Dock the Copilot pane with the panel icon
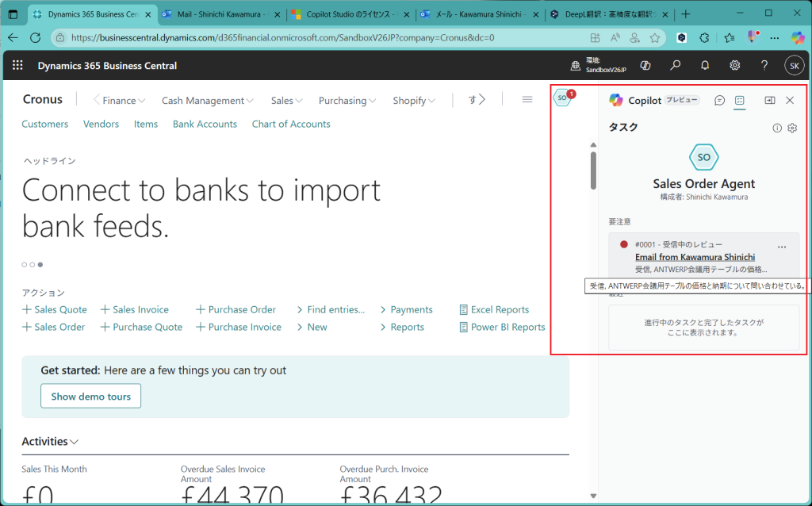 770,101
